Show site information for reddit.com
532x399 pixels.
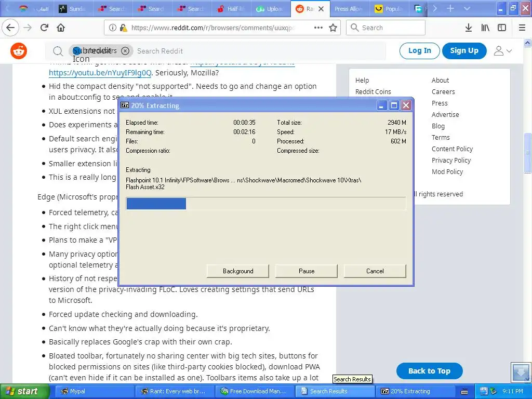113,28
